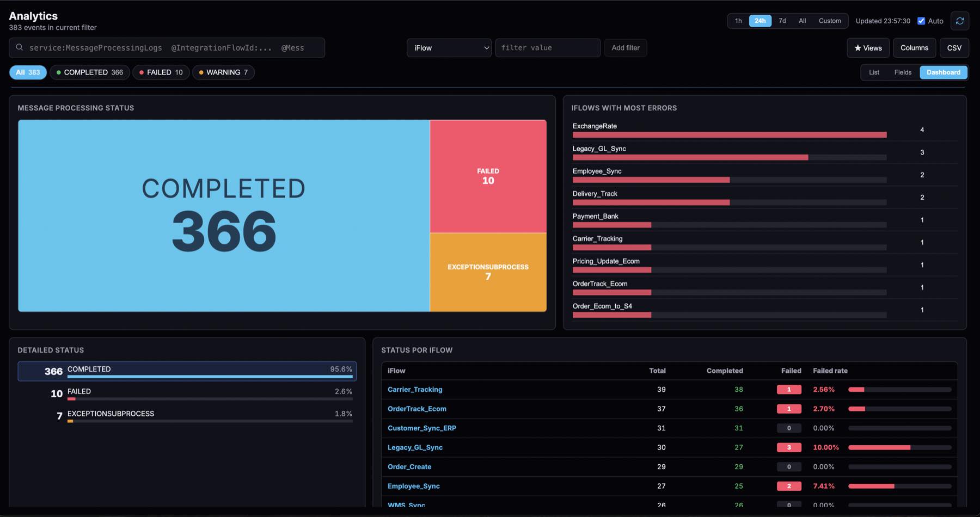Sort by the Completed column header

pos(725,371)
